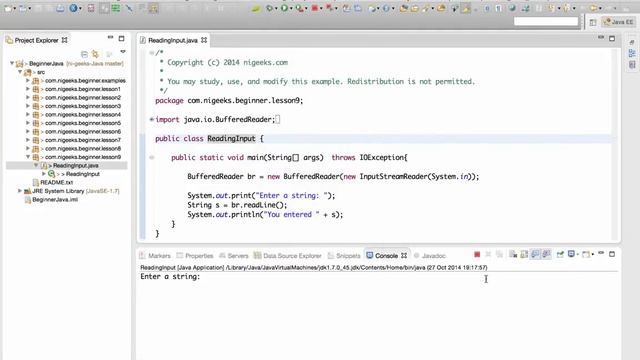Click the blue round toolbar icon
640x360 pixels.
tap(73, 8)
